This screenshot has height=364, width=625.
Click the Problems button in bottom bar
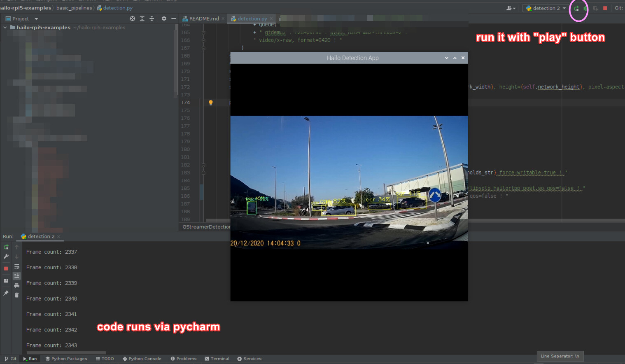[x=183, y=359]
